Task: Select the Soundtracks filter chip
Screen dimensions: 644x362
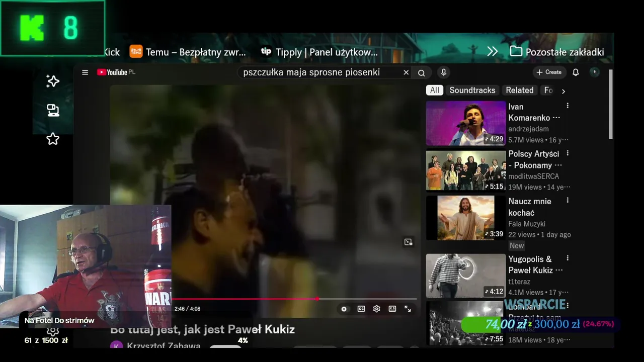Action: (x=472, y=90)
